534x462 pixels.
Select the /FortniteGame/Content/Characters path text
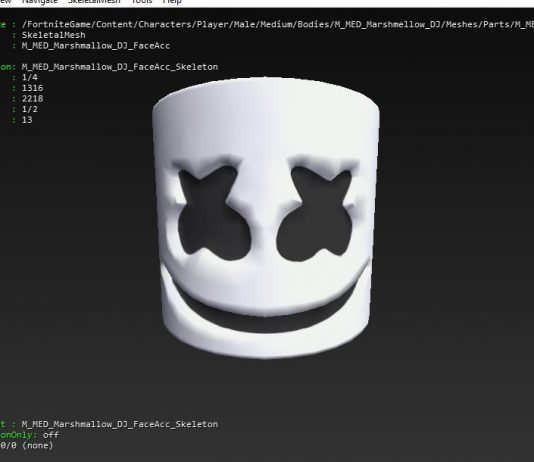278,25
